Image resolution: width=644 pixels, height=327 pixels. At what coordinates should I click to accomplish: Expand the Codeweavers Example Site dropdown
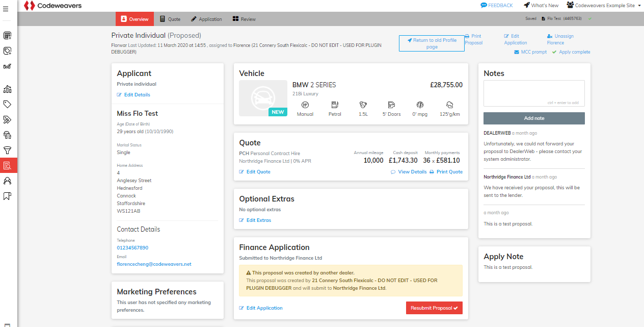(x=603, y=5)
